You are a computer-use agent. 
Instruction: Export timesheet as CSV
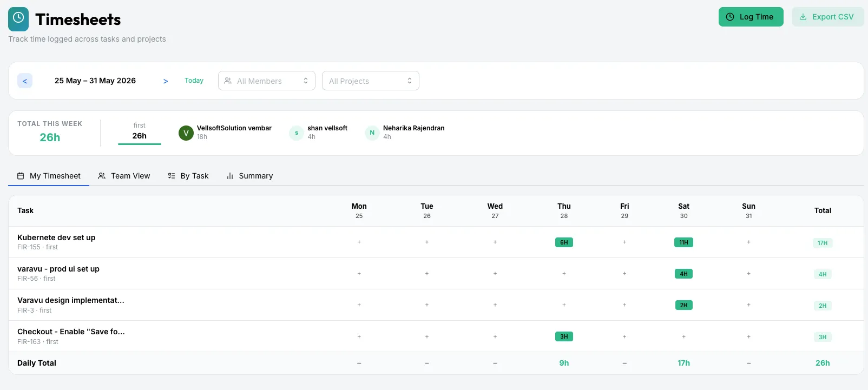pos(828,17)
